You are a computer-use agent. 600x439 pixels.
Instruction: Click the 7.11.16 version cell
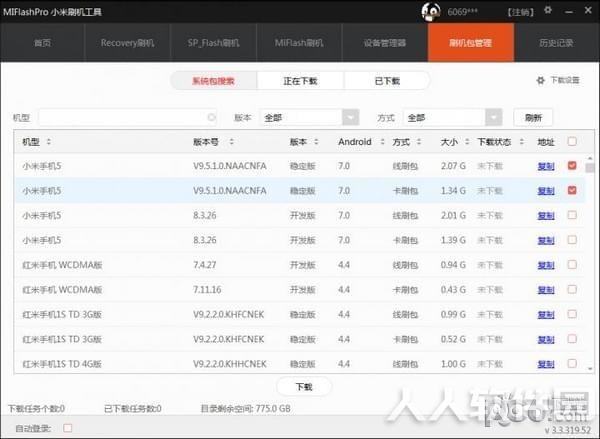(x=207, y=290)
